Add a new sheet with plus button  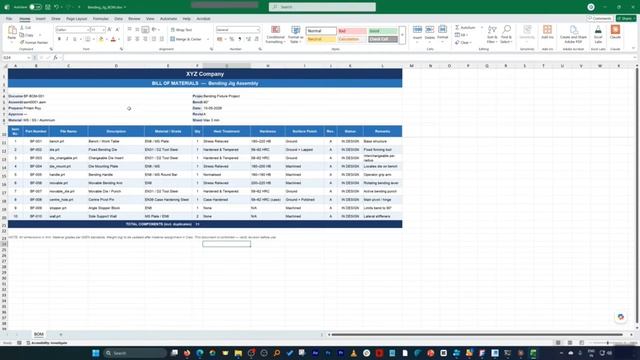(61, 335)
